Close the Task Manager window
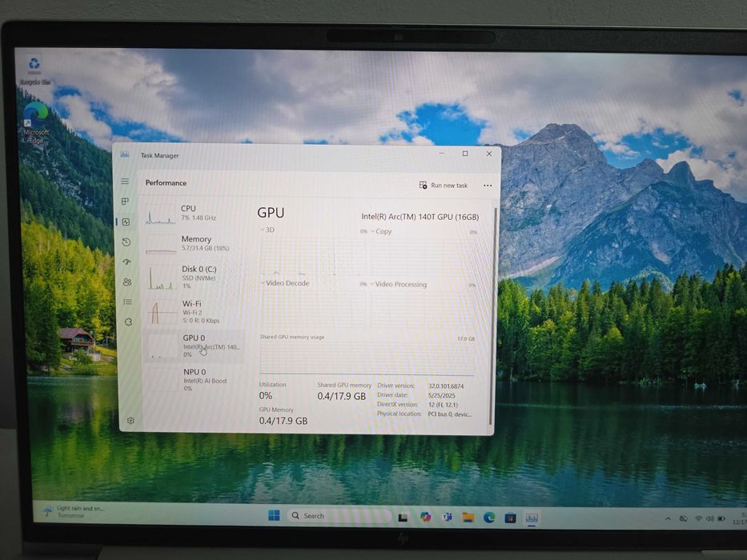The height and width of the screenshot is (560, 747). (x=488, y=154)
